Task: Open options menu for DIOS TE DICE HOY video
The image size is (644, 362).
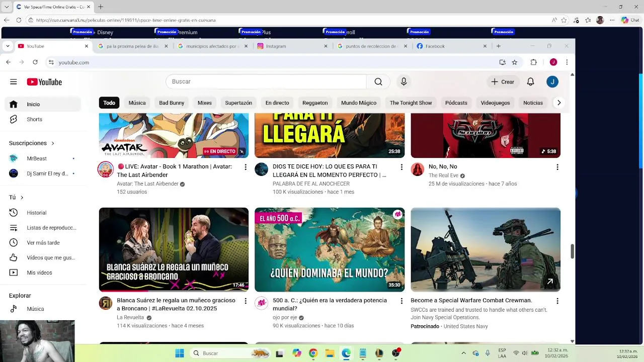Action: click(x=401, y=167)
